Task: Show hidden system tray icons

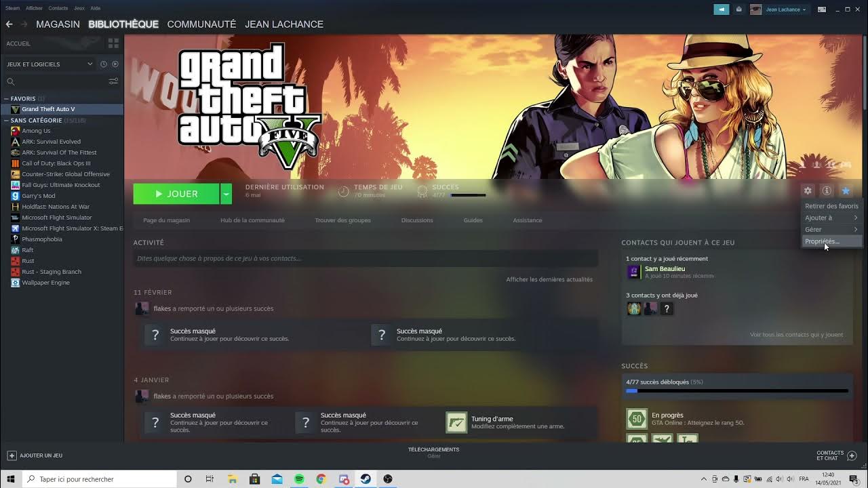Action: [704, 479]
